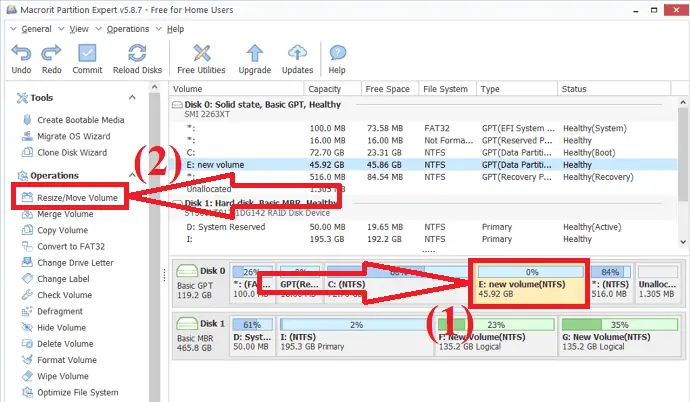The width and height of the screenshot is (690, 402).
Task: Click the I: volume 2% usage bar
Action: point(356,325)
